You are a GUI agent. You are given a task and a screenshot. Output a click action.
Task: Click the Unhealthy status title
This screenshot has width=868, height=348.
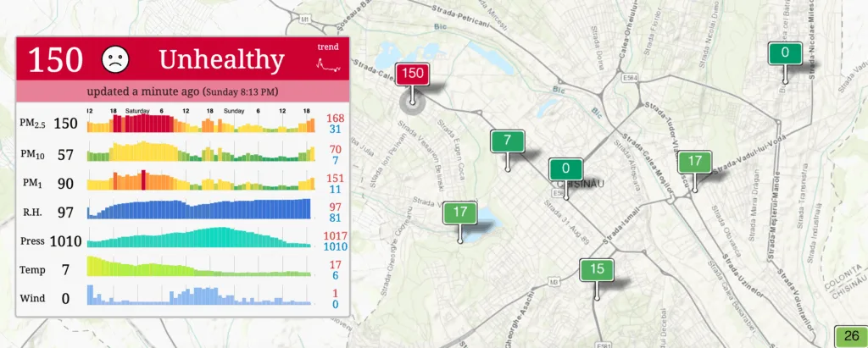(x=220, y=59)
